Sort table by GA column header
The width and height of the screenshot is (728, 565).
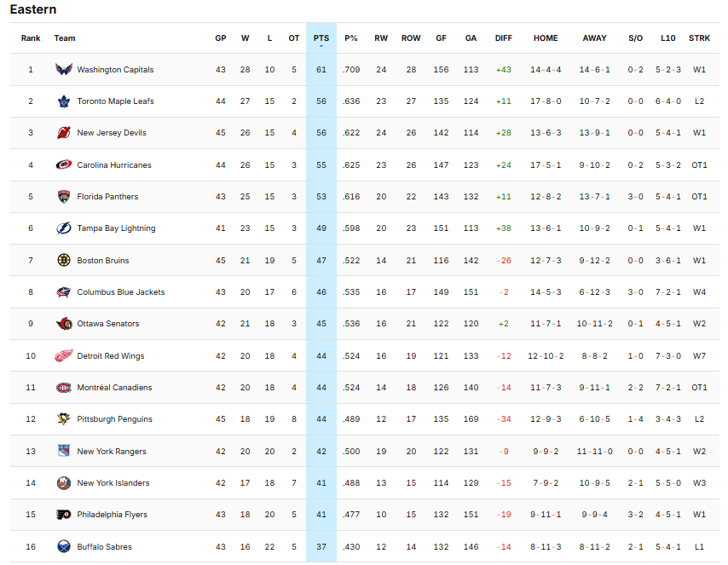(x=471, y=38)
